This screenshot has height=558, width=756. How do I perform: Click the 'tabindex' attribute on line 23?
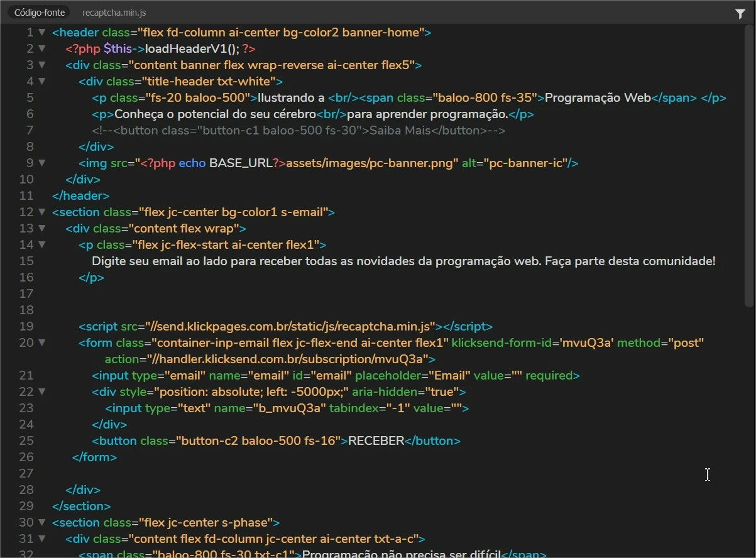click(x=354, y=408)
